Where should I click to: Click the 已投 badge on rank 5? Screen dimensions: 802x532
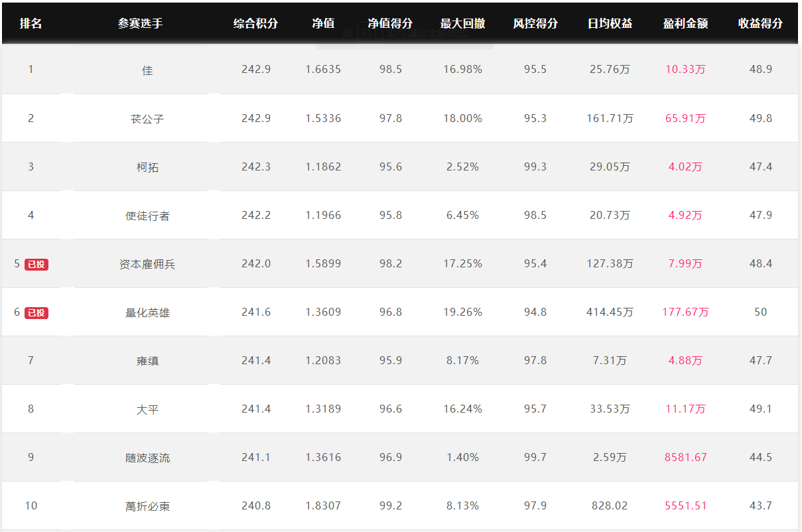36,265
